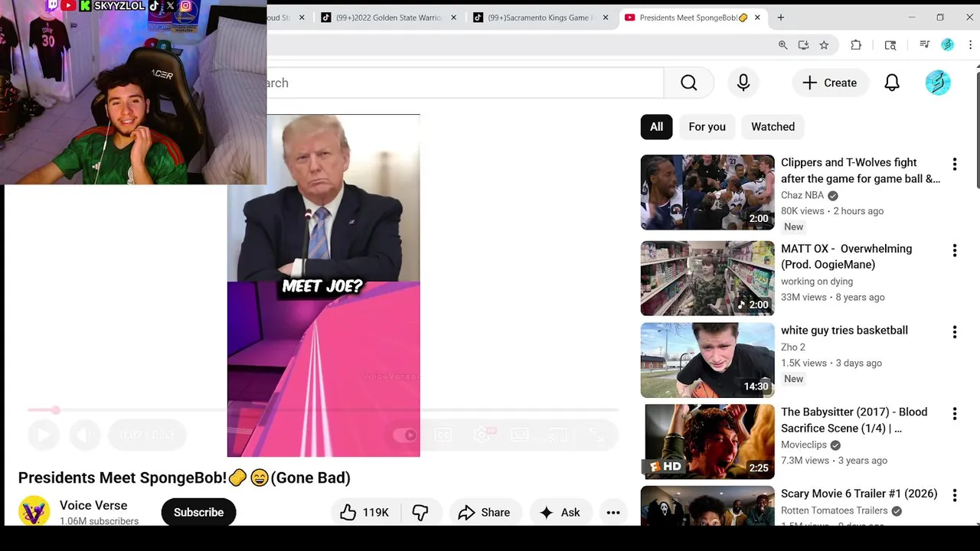
Task: Open the Voice Verse channel name link
Action: [x=93, y=505]
